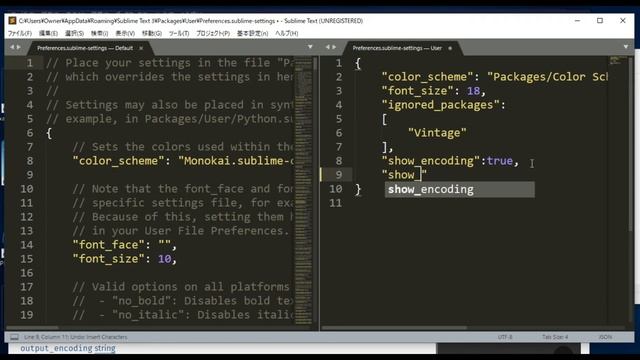Screen dimensions: 640x360
Task: Click the "no_italic" comment line
Action: tap(183, 315)
